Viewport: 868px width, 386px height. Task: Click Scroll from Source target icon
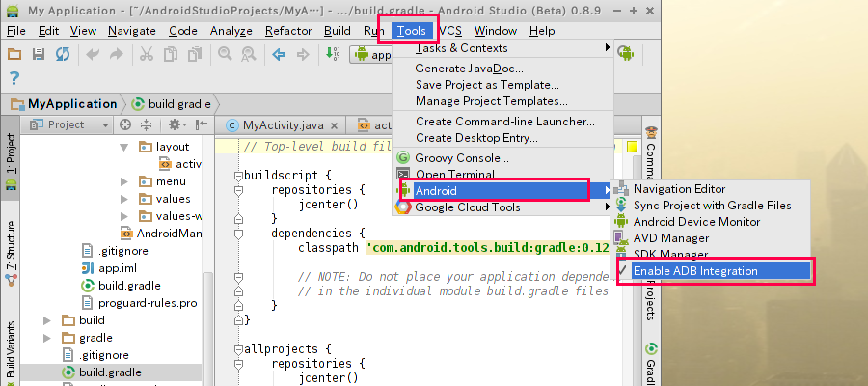point(125,124)
